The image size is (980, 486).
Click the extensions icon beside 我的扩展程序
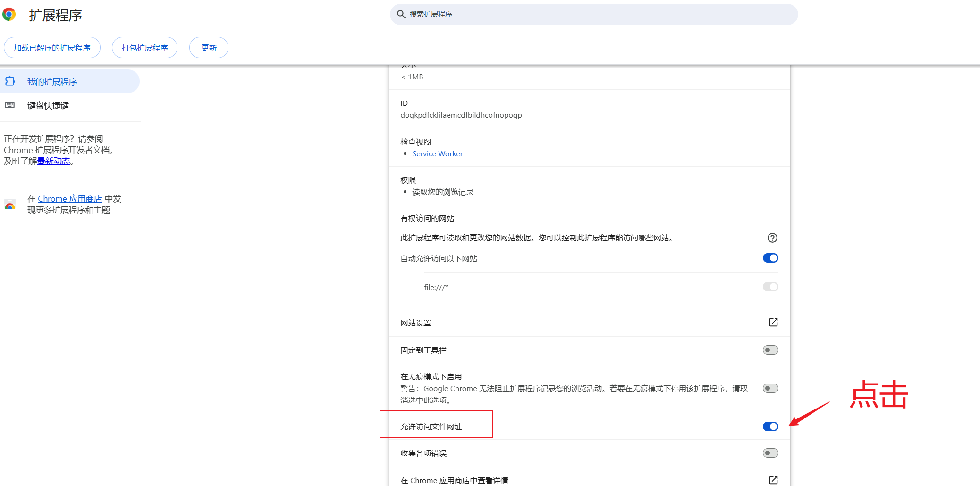[10, 81]
